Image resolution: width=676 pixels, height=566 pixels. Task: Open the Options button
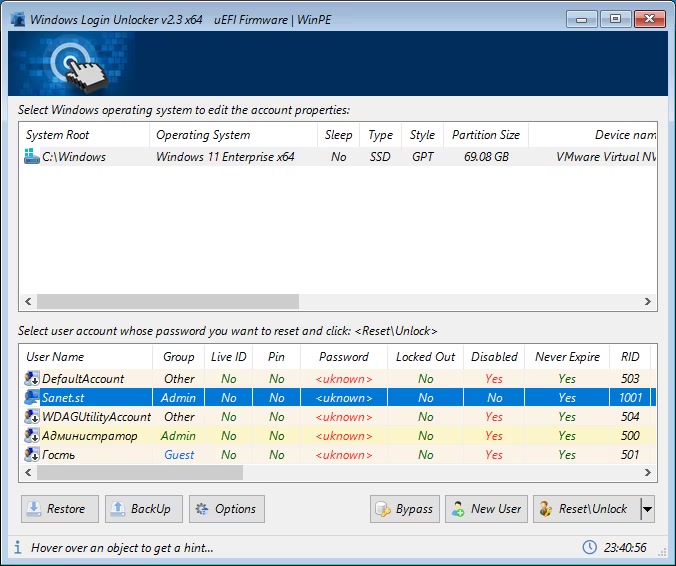click(x=227, y=509)
